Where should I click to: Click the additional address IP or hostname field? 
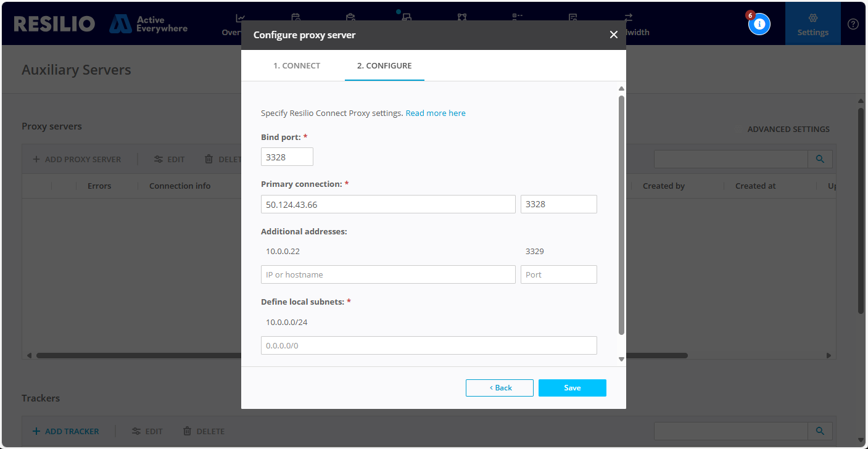tap(388, 274)
